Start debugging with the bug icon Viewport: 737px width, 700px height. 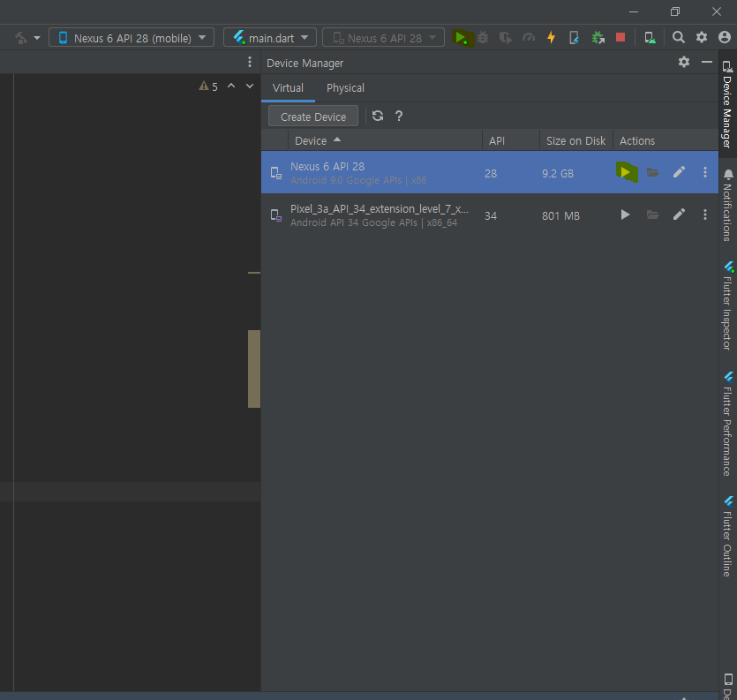[483, 38]
